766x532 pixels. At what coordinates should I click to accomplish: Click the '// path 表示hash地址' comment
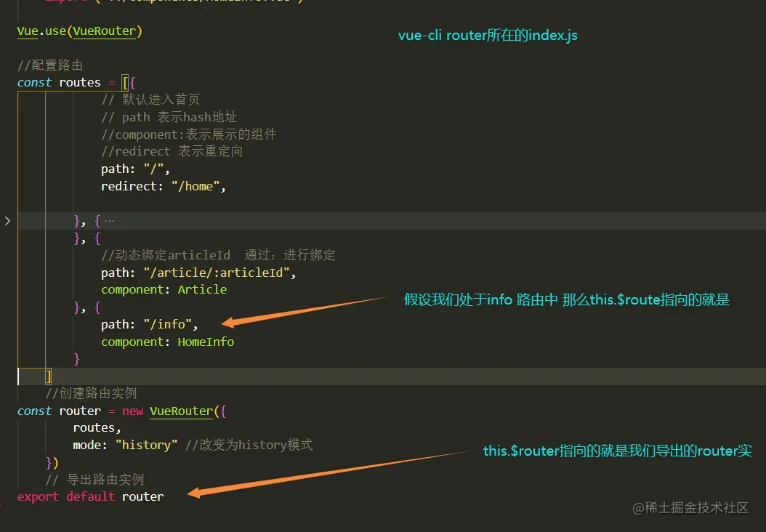(169, 117)
